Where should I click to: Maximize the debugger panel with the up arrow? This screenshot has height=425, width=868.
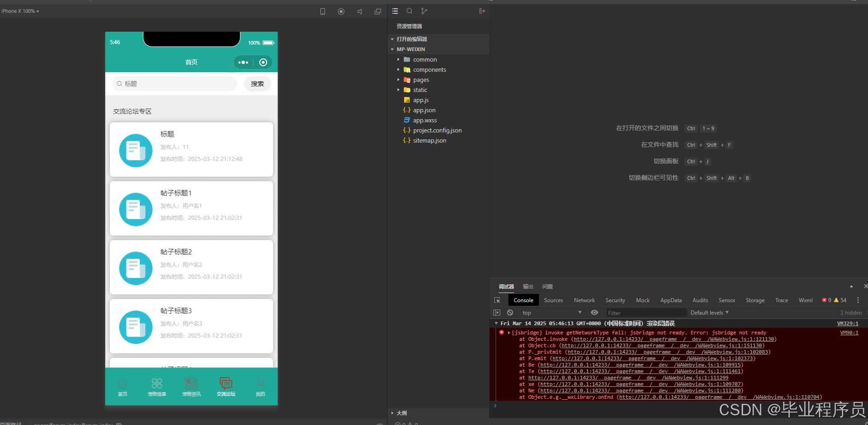851,286
